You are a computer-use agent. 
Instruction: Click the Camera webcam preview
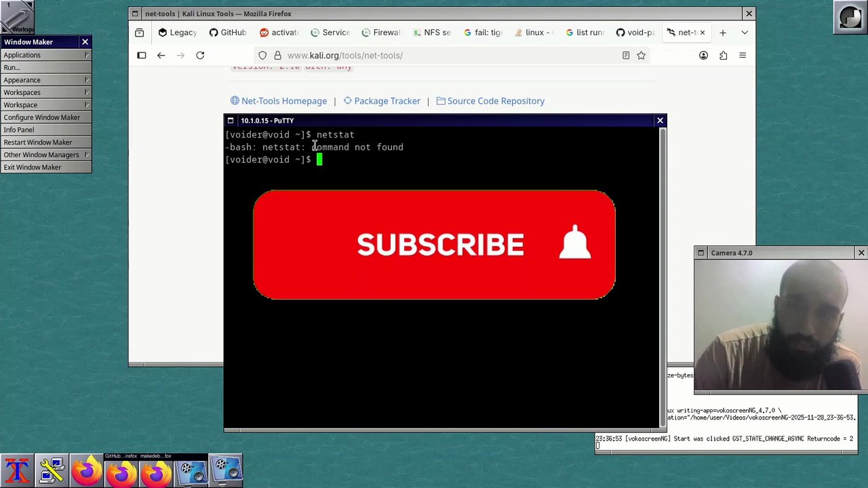781,325
